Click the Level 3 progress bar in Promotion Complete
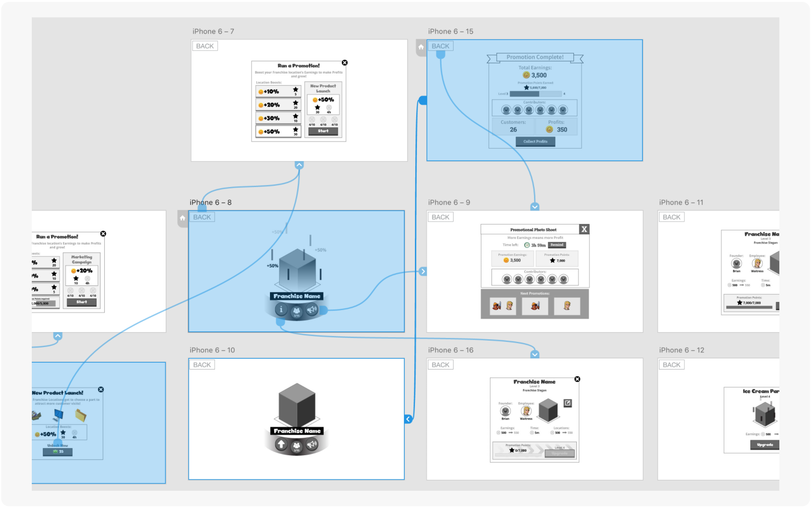Screen dimensions: 812x509 [x=536, y=94]
